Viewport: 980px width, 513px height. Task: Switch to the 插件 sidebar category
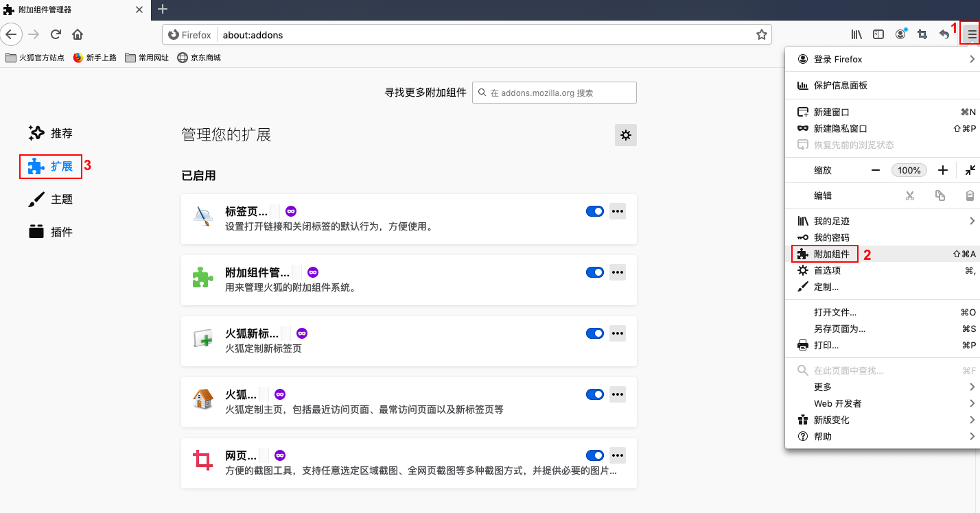(51, 232)
